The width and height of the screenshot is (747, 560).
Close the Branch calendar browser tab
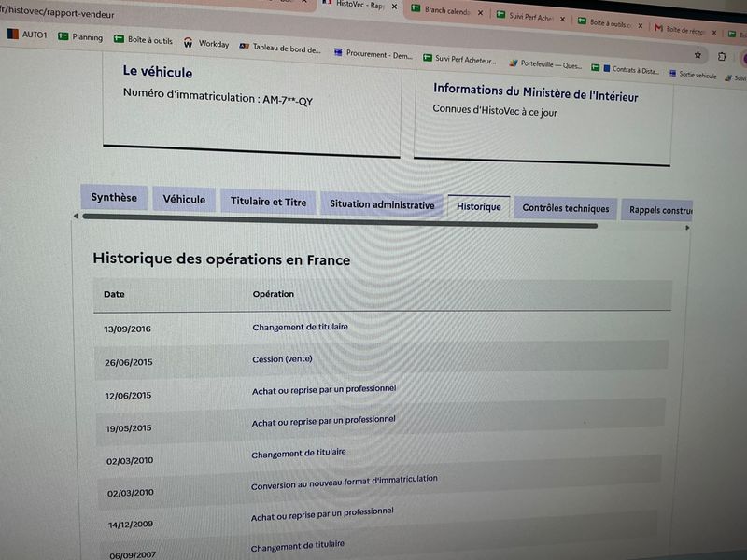480,13
